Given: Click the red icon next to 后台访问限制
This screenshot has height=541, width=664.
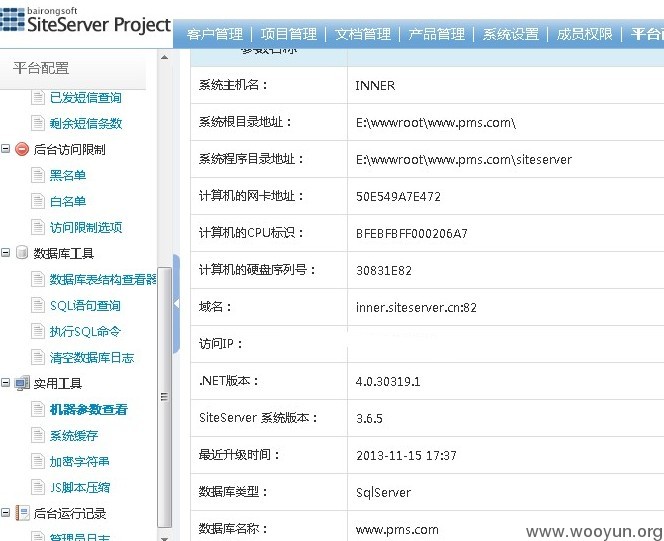Looking at the screenshot, I should tap(22, 149).
